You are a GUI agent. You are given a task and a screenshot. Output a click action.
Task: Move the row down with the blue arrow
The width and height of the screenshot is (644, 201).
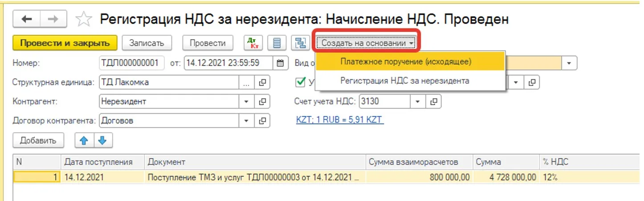[x=102, y=140]
